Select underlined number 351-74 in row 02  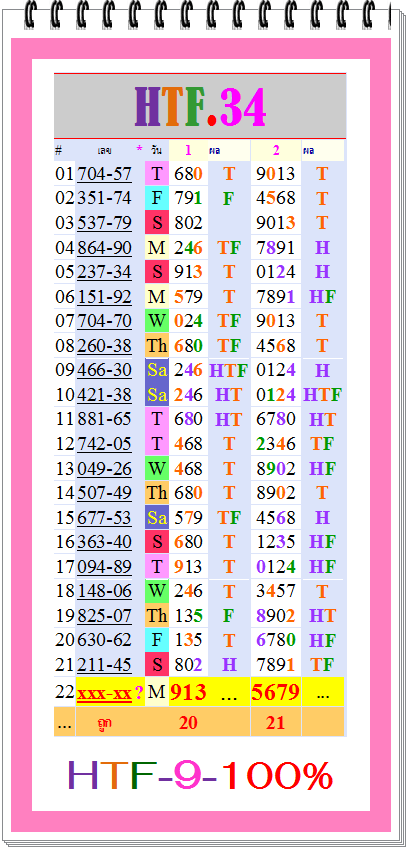pos(104,198)
